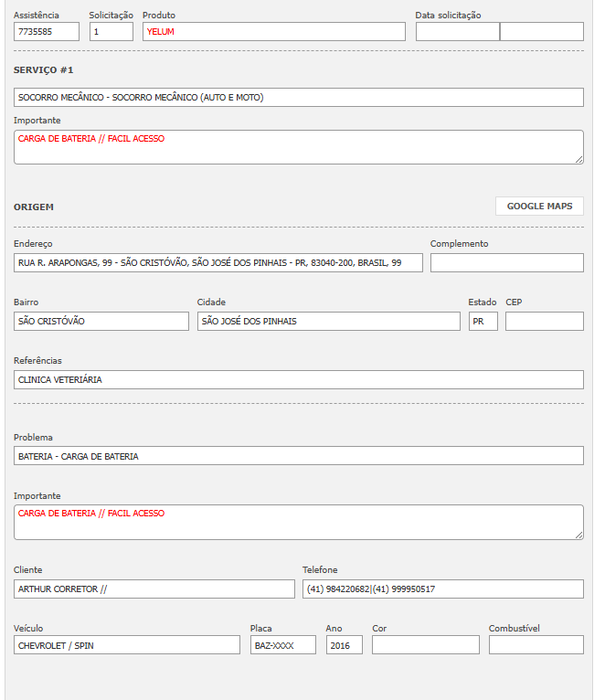
Task: Focus the Referências field
Action: [x=298, y=380]
